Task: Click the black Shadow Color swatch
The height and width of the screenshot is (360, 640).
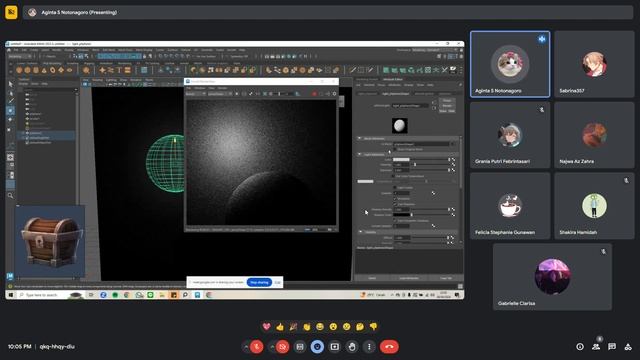Action: click(401, 215)
